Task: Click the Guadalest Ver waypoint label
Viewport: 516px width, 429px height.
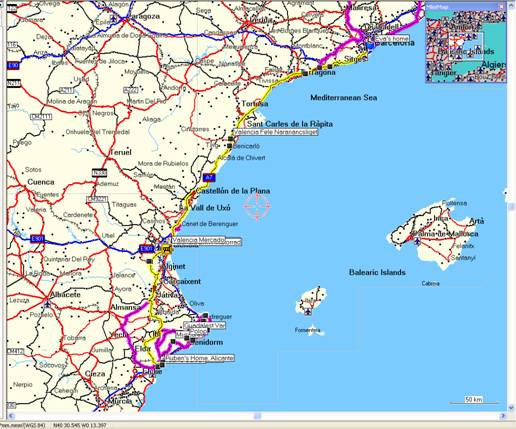Action: click(204, 325)
